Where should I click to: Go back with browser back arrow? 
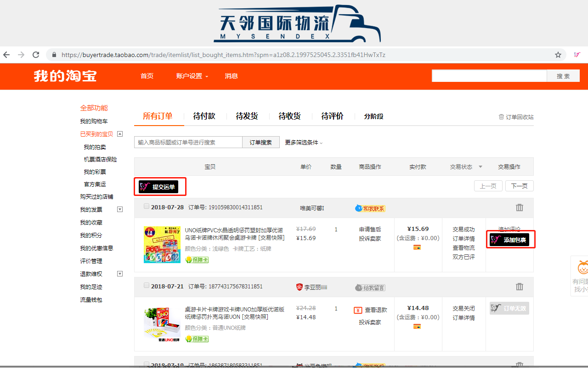click(6, 55)
